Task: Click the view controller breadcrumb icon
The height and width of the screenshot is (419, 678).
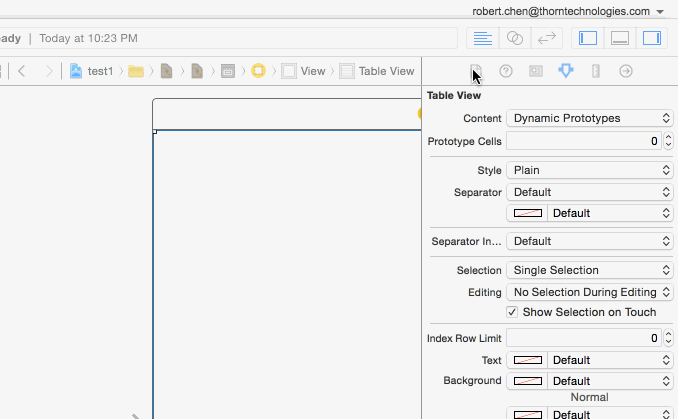Action: point(258,70)
